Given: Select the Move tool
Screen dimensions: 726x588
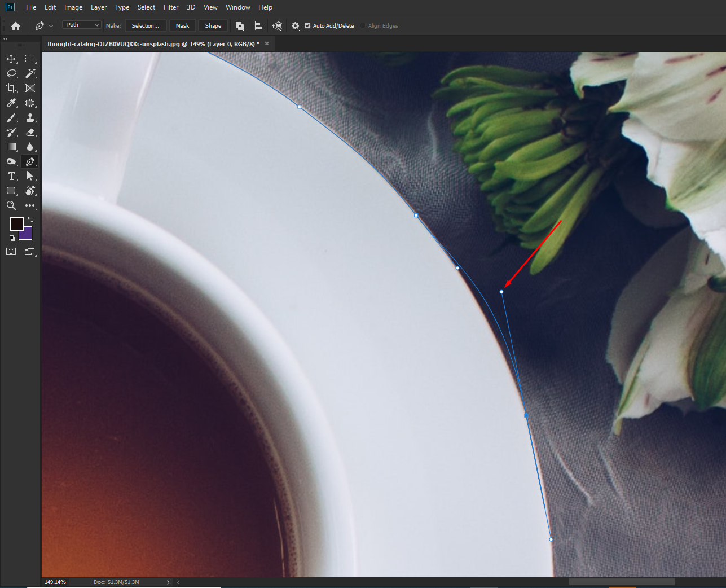Looking at the screenshot, I should 11,59.
